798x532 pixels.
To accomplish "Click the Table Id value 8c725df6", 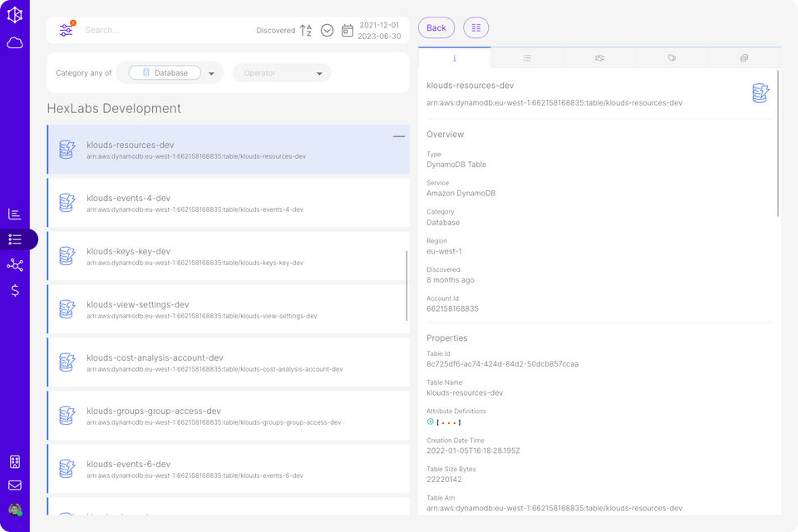I will click(502, 364).
